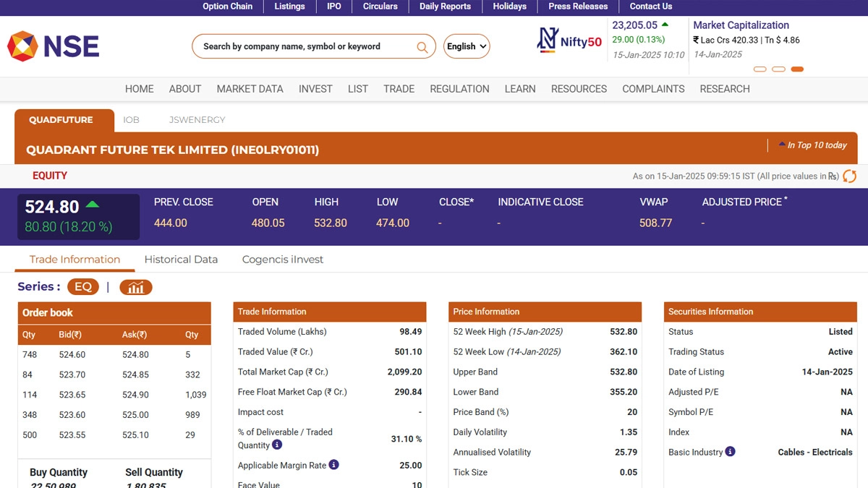
Task: Expand the RESOURCES navigation menu
Action: coord(579,89)
